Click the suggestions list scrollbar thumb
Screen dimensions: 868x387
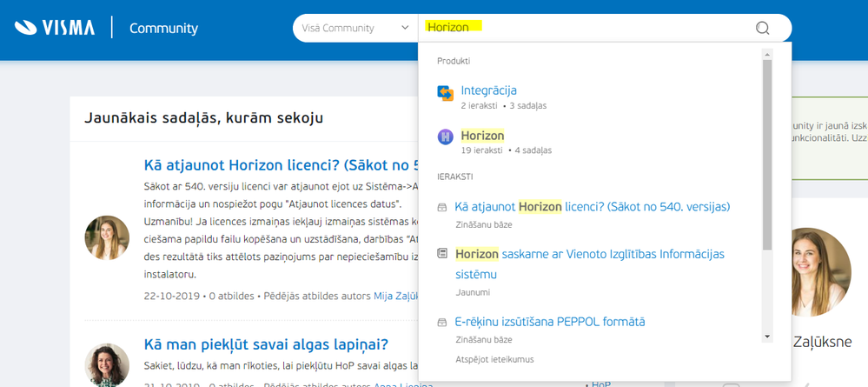pyautogui.click(x=766, y=154)
